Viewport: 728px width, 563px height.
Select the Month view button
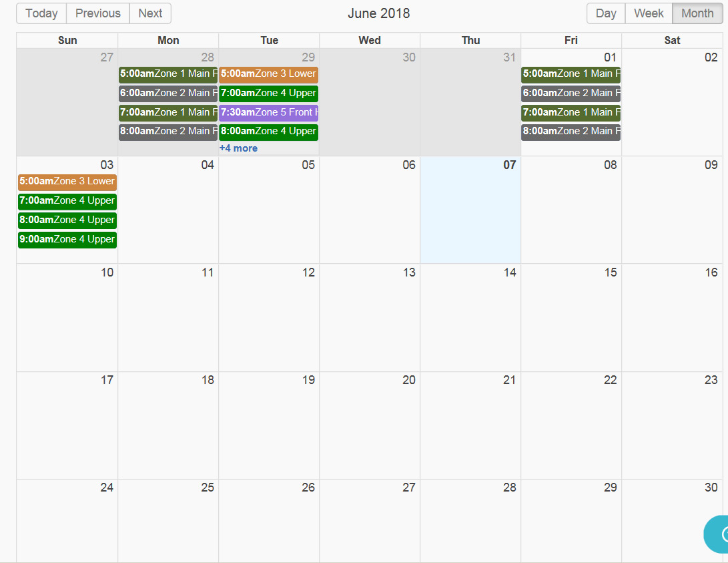pyautogui.click(x=697, y=13)
